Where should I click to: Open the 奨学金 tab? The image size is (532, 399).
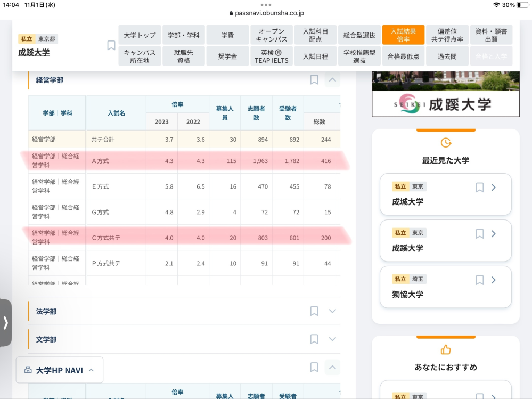pos(227,56)
